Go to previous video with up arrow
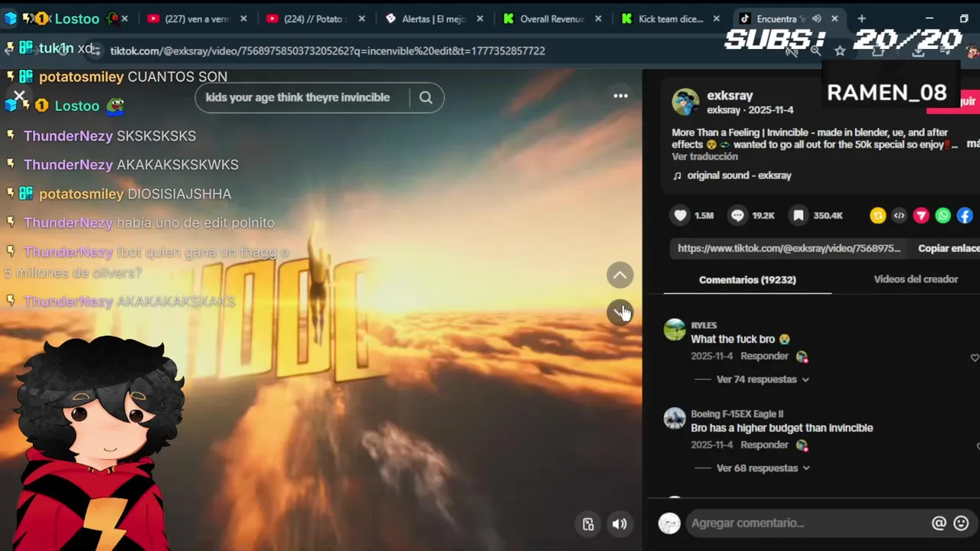The height and width of the screenshot is (551, 980). (x=620, y=275)
